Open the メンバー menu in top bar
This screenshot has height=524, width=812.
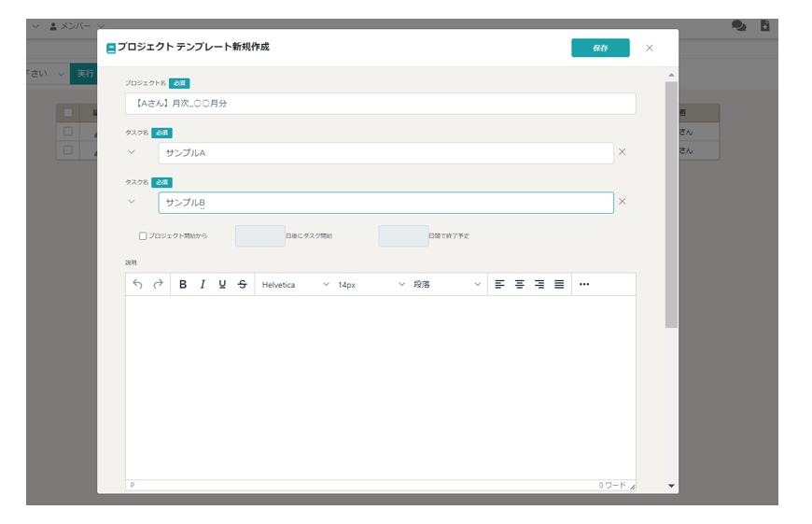click(77, 26)
